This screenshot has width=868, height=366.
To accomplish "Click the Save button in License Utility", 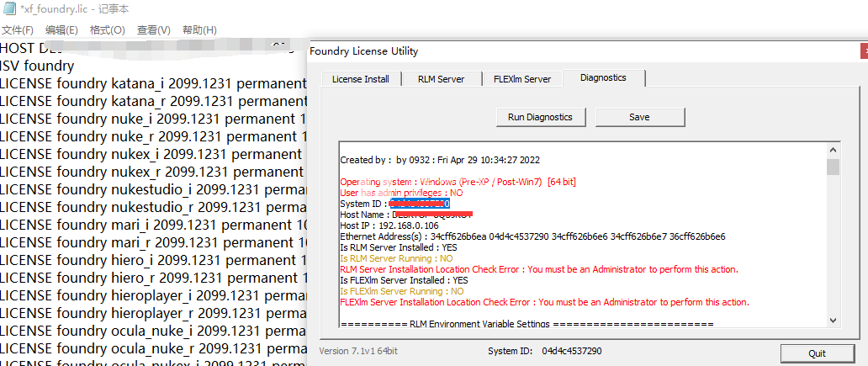I will coord(639,117).
